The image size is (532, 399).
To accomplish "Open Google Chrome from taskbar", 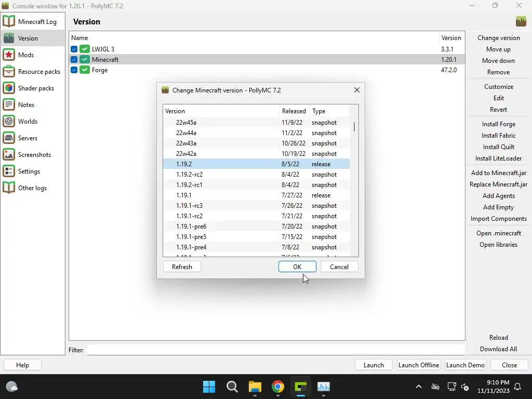I will (278, 387).
